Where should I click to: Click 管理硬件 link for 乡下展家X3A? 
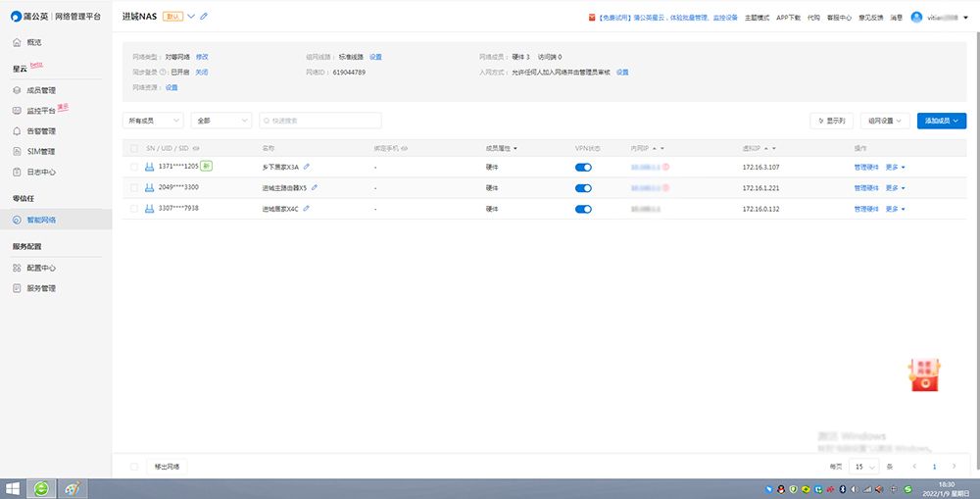coord(866,168)
